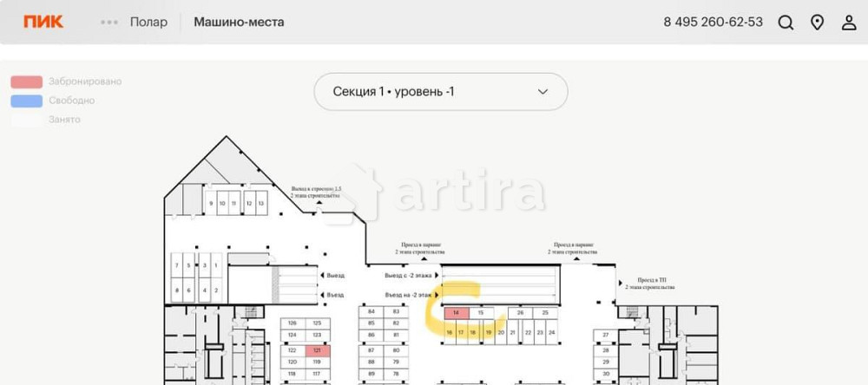
Task: Go to the Полар breadcrumb
Action: [148, 23]
